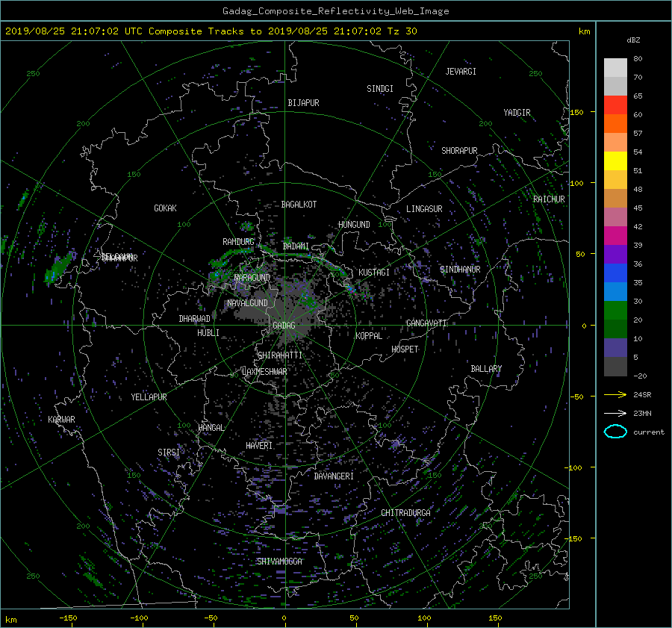Click the YELLAPUR city label
This screenshot has width=672, height=628.
point(149,397)
